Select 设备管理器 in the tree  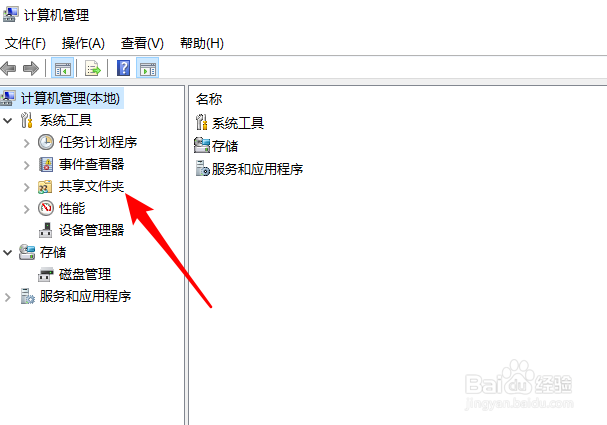pos(91,230)
